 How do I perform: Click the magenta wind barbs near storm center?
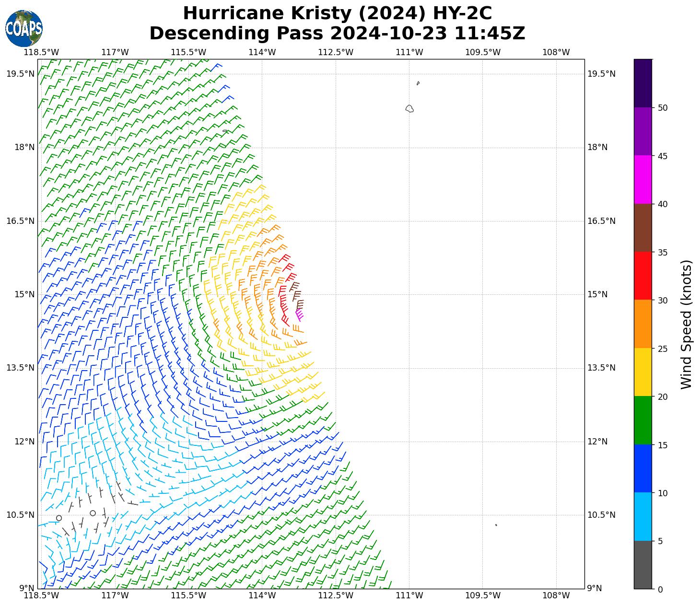pyautogui.click(x=299, y=315)
